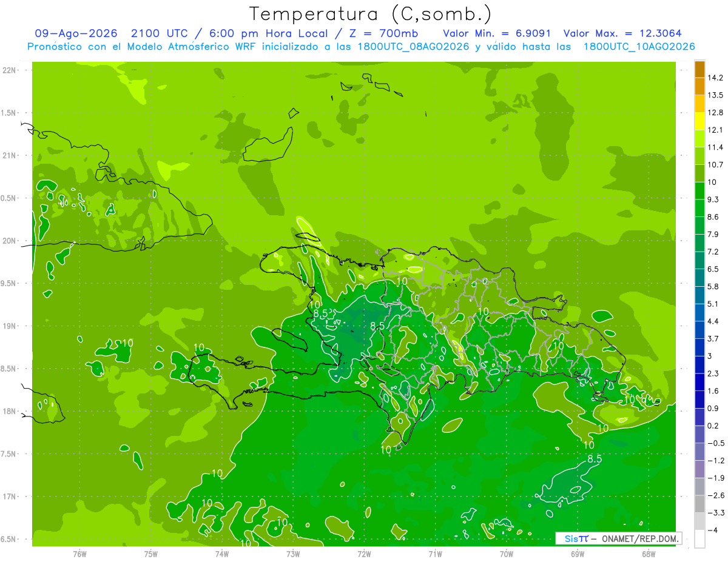Click the '75W' longitude label
The width and height of the screenshot is (728, 562).
pyautogui.click(x=151, y=553)
